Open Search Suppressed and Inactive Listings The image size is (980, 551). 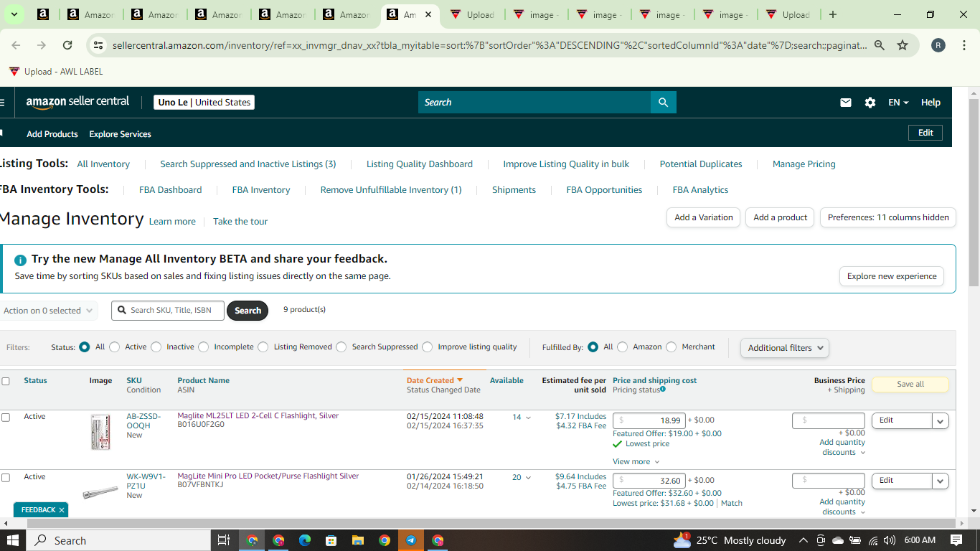click(248, 164)
